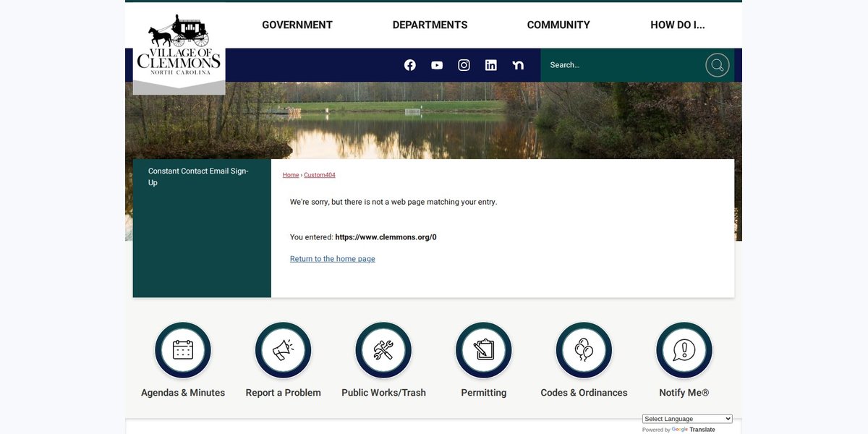This screenshot has height=434, width=868.
Task: Click Return to the home page link
Action: pos(333,259)
